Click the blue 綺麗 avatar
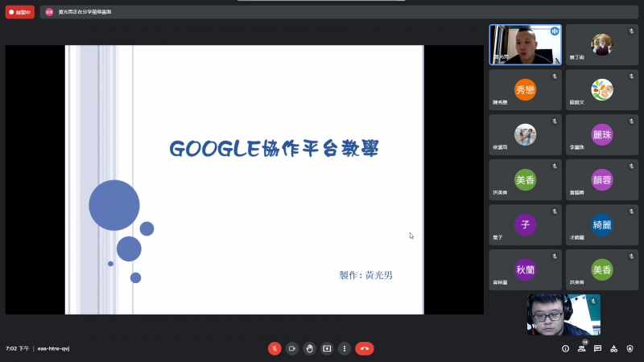This screenshot has height=362, width=644. [602, 225]
